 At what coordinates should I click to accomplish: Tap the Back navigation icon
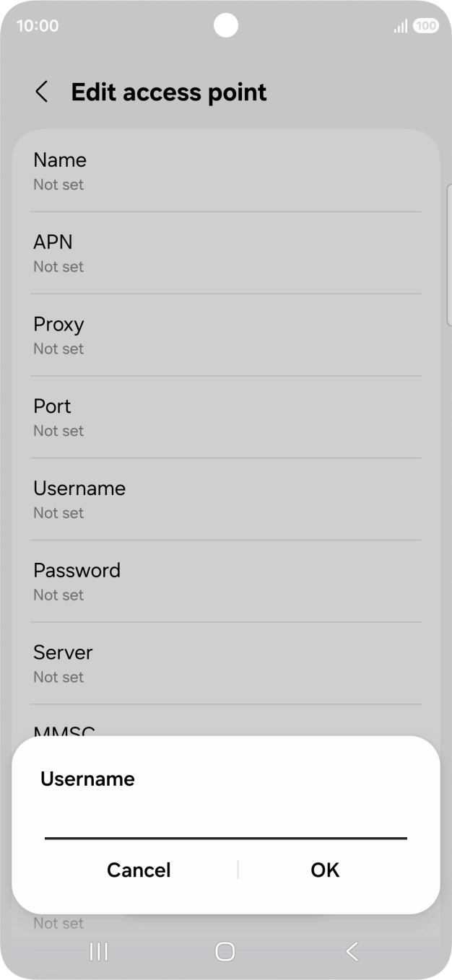pos(352,951)
